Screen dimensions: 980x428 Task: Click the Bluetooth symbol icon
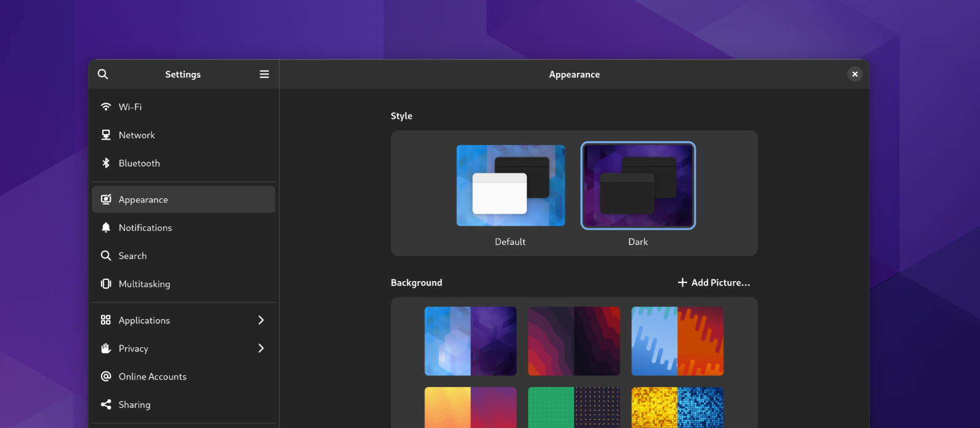click(106, 163)
